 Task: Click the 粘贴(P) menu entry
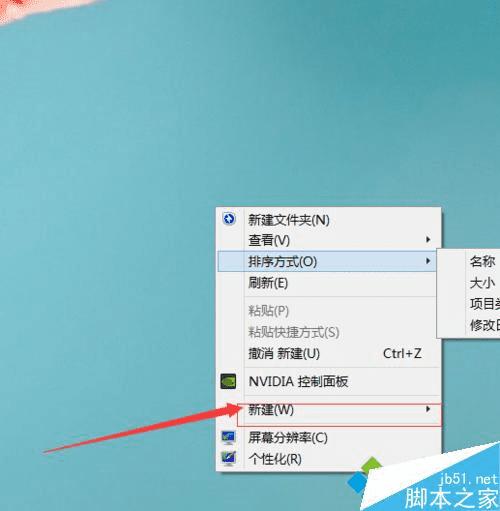coord(329,311)
